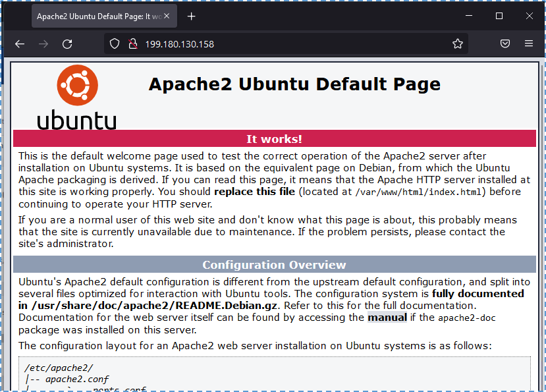Go back to the previous page
The width and height of the screenshot is (546, 392).
pyautogui.click(x=20, y=44)
